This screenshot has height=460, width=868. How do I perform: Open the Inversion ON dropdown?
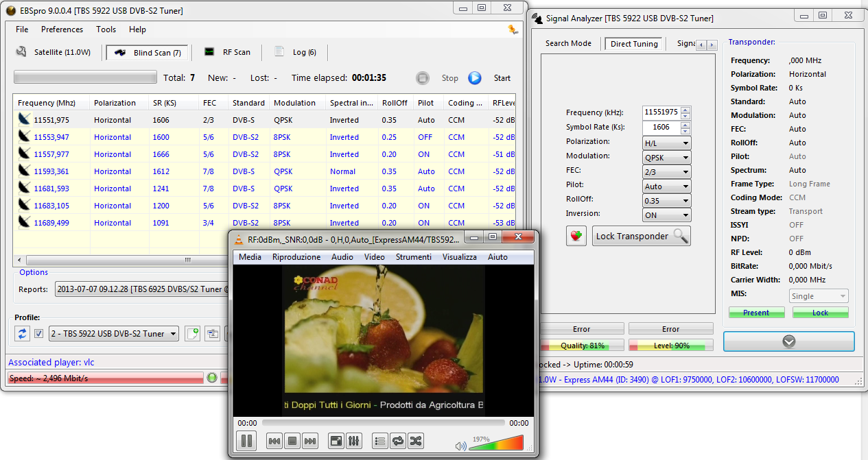(666, 215)
